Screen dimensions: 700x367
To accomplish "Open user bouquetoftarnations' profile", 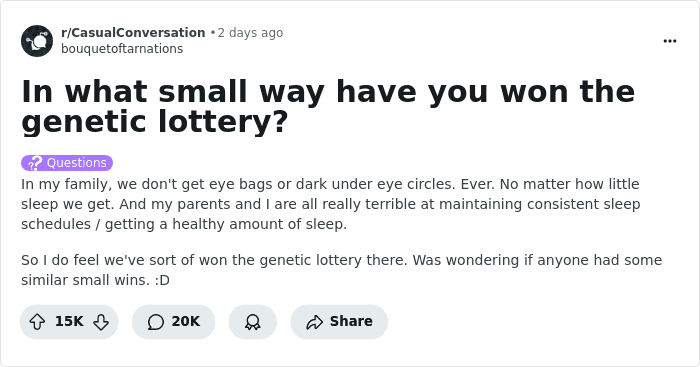I will point(122,49).
